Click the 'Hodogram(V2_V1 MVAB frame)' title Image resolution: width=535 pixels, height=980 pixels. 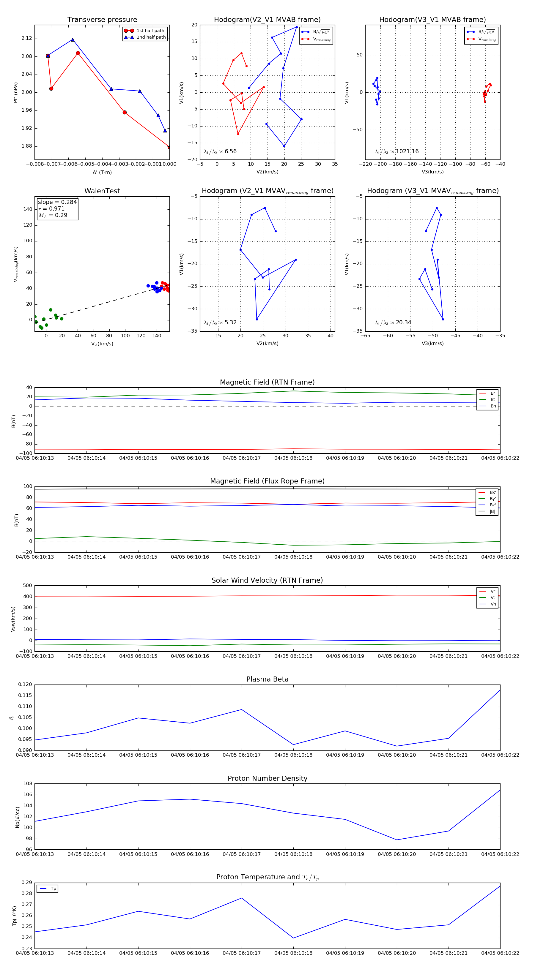coord(267,20)
